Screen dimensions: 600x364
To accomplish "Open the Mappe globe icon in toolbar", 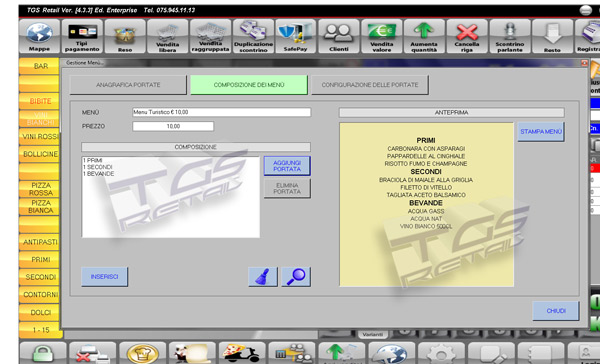I will 39,36.
